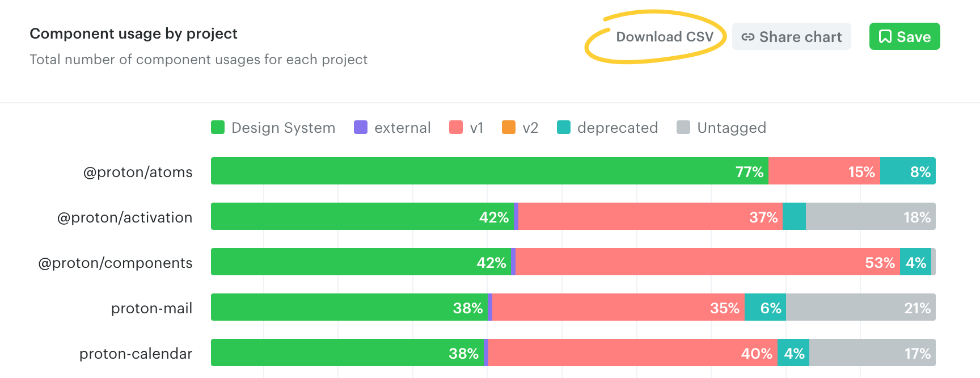980x378 pixels.
Task: Click the green Design System legend swatch
Action: 218,127
